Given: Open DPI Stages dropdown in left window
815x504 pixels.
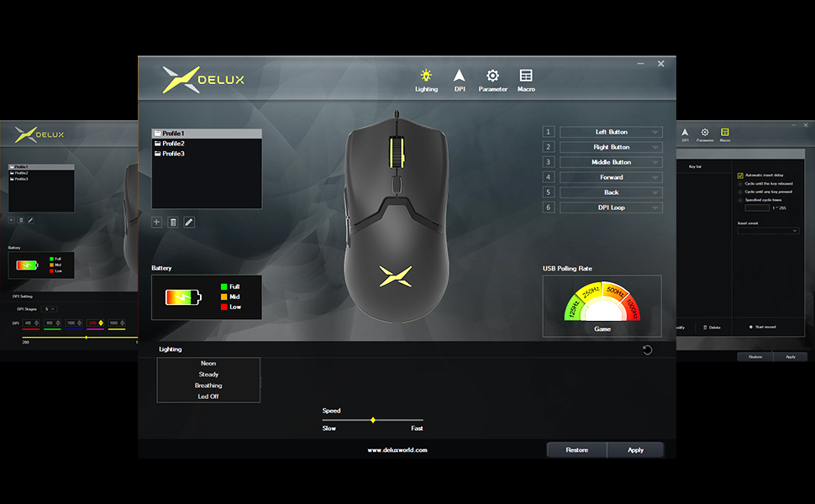Looking at the screenshot, I should click(x=50, y=309).
